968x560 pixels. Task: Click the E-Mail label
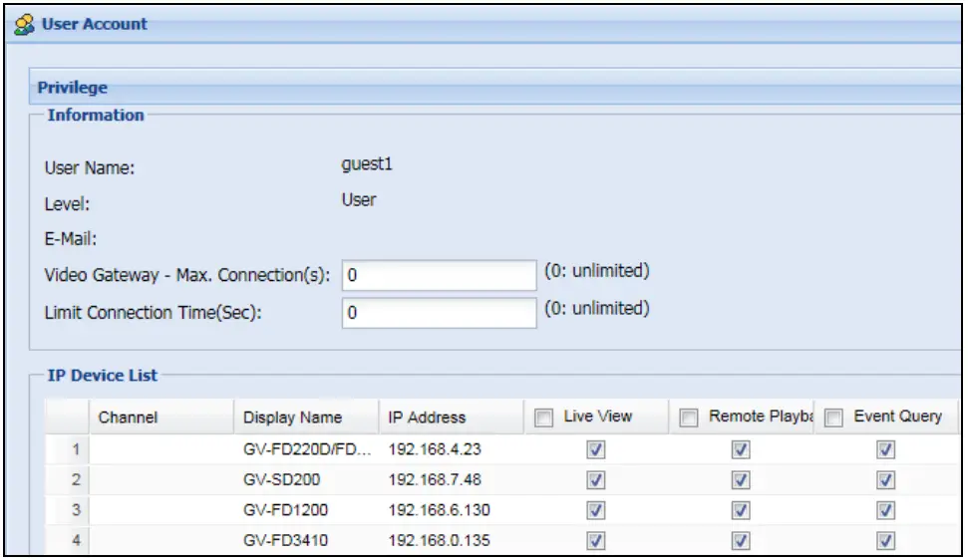(x=71, y=239)
